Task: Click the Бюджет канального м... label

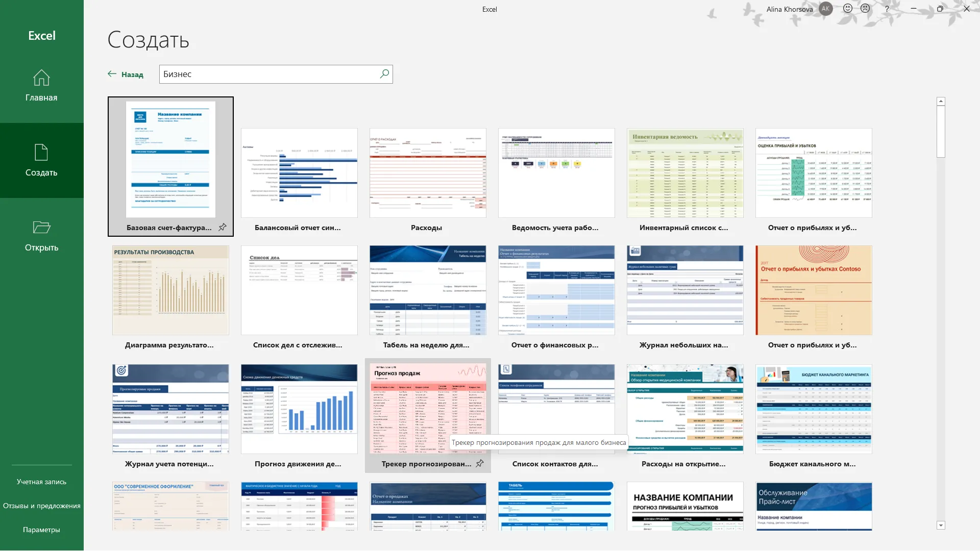Action: point(812,464)
